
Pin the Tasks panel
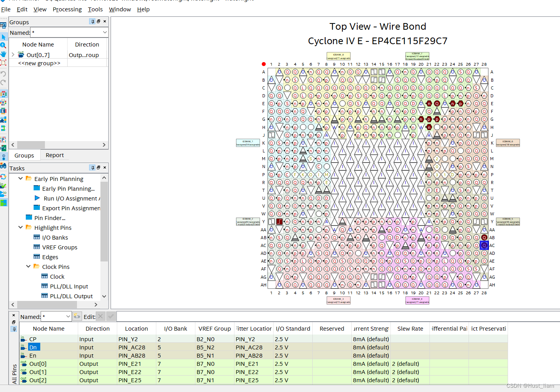click(x=92, y=168)
